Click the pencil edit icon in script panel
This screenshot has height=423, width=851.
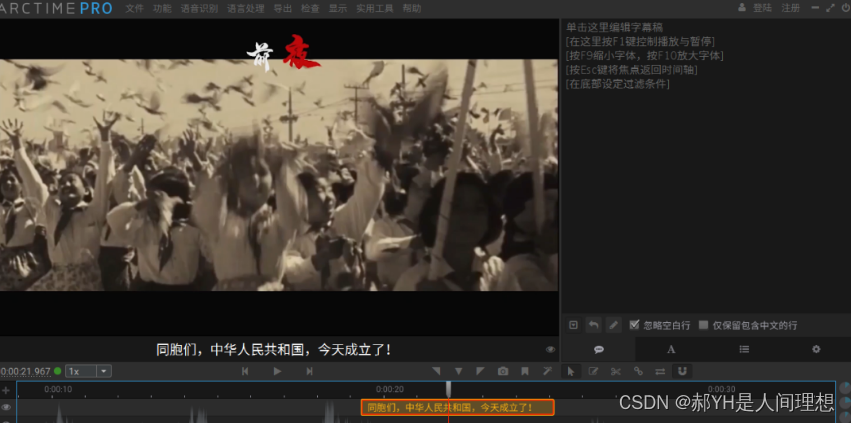click(x=613, y=325)
